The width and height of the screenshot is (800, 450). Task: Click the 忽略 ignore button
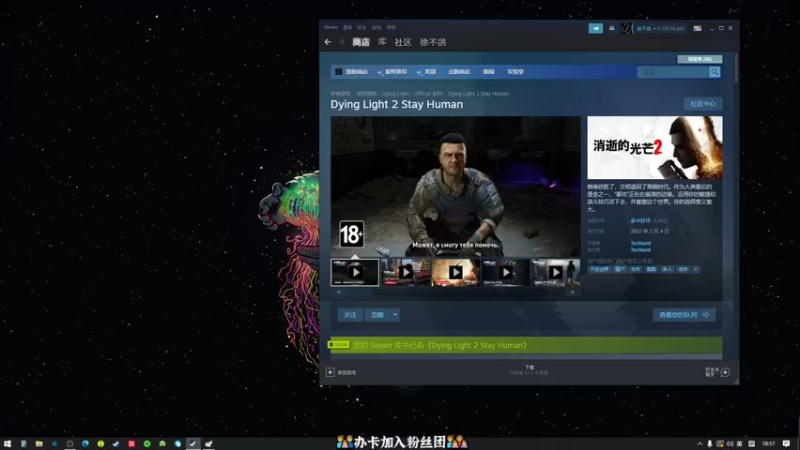tap(378, 315)
